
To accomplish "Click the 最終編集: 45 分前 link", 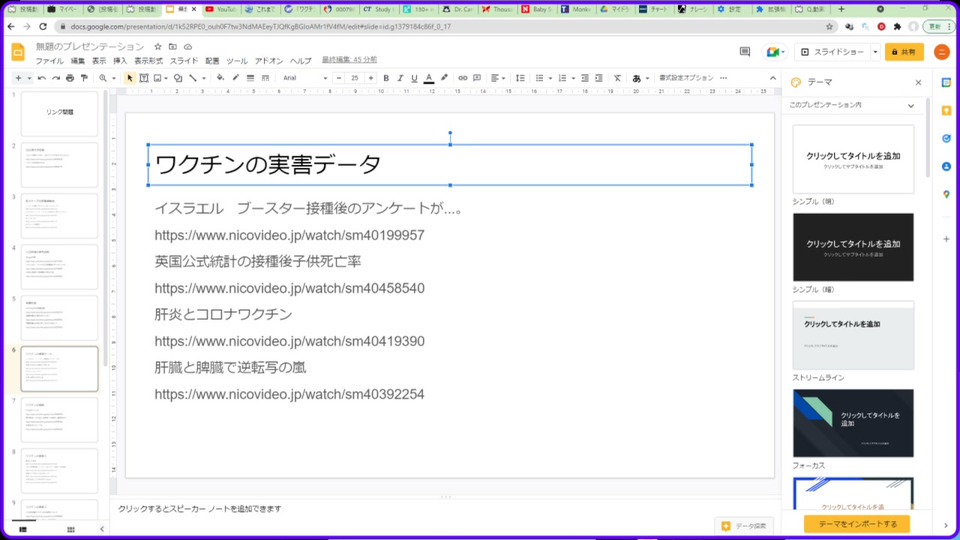I will click(x=350, y=60).
